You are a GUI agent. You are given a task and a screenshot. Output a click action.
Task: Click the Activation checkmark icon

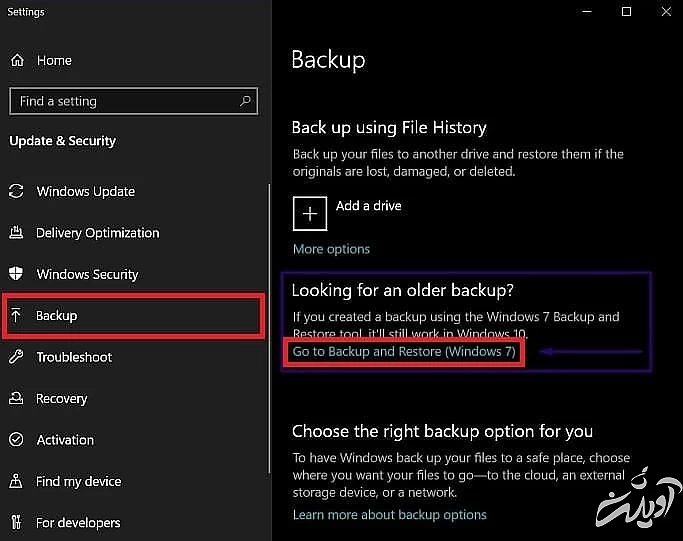(x=16, y=439)
